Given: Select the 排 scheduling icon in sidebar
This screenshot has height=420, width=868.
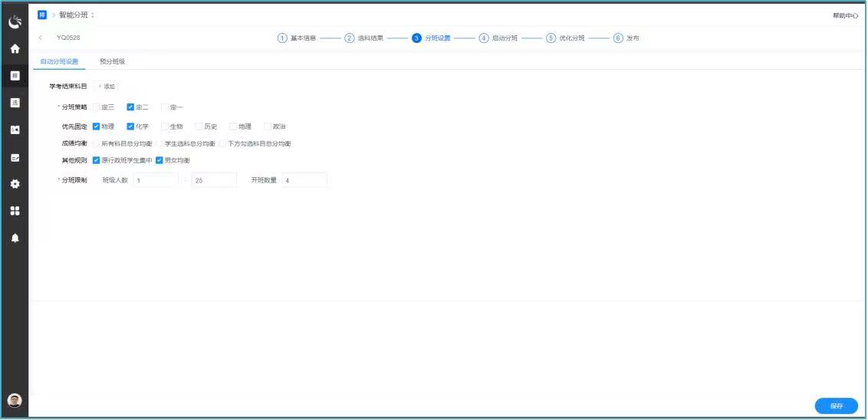Looking at the screenshot, I should pyautogui.click(x=15, y=76).
